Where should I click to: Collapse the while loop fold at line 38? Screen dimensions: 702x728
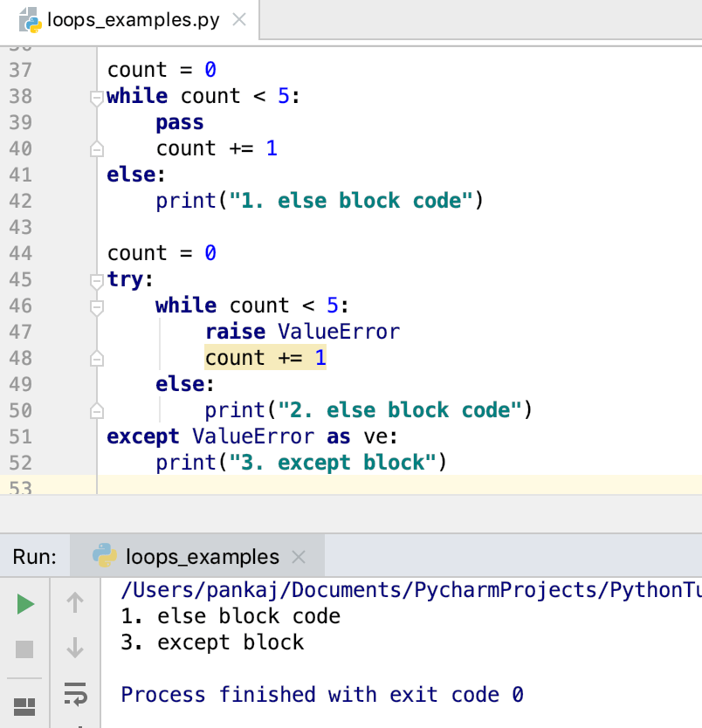pyautogui.click(x=96, y=98)
